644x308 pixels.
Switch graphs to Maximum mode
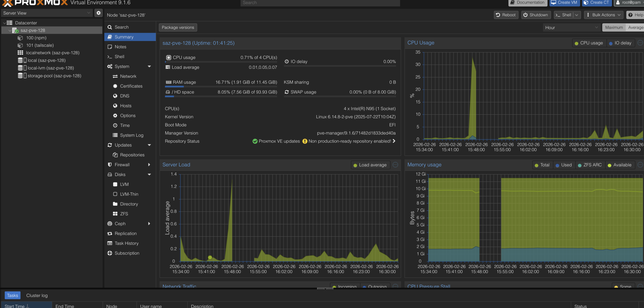tap(614, 27)
